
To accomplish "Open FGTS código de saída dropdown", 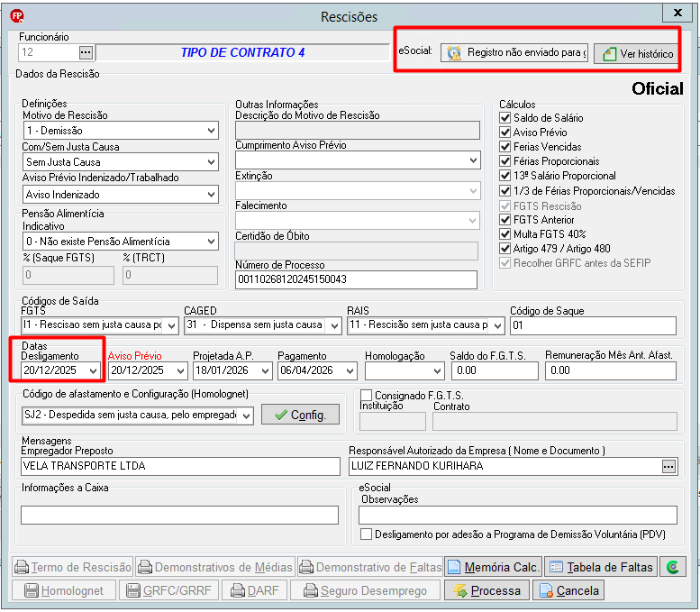I will point(171,325).
